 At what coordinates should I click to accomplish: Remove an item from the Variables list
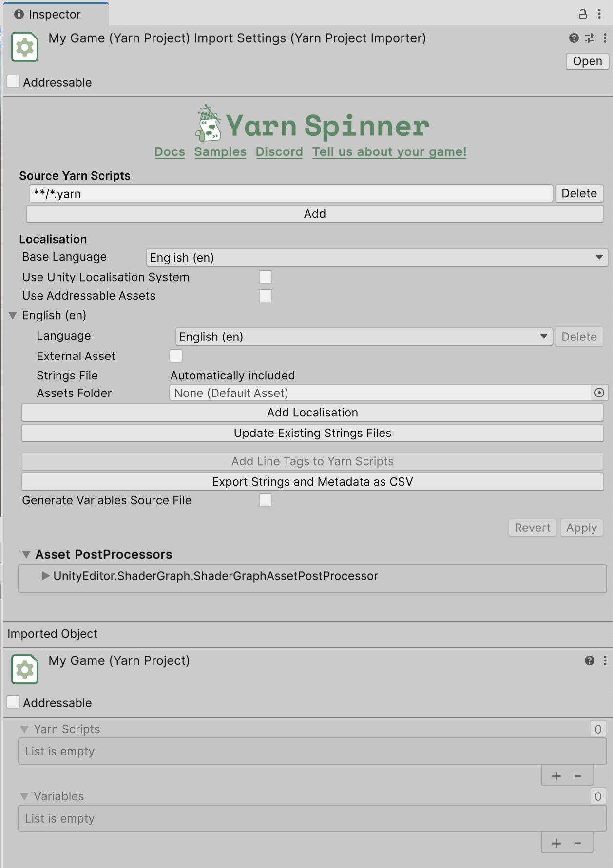(x=578, y=844)
